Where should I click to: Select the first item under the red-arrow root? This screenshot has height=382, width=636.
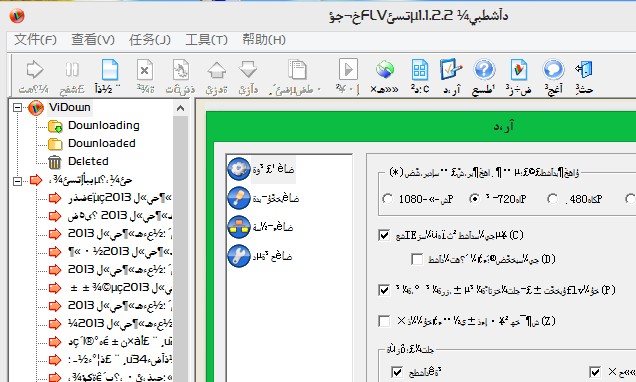(120, 198)
